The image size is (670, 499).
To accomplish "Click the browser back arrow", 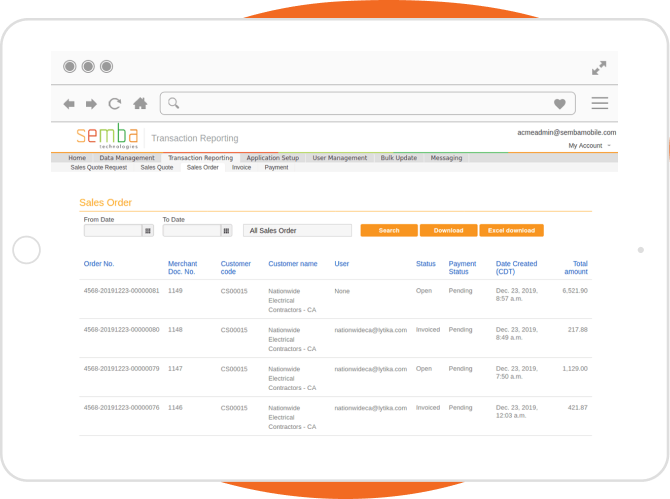I will (x=69, y=104).
